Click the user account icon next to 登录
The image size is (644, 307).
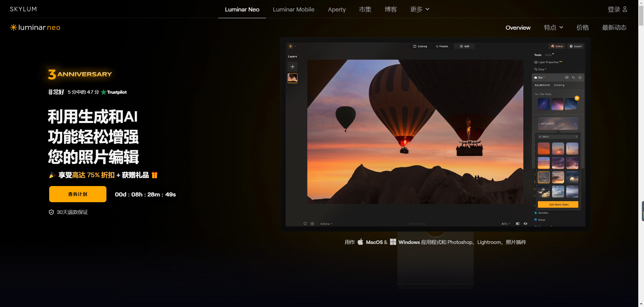click(625, 9)
